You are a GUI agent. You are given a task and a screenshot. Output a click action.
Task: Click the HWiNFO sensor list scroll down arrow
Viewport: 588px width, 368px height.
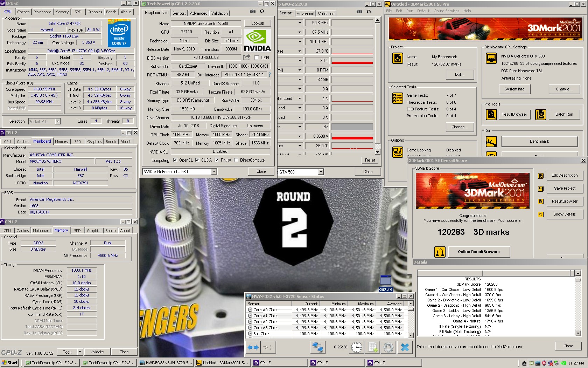[411, 335]
